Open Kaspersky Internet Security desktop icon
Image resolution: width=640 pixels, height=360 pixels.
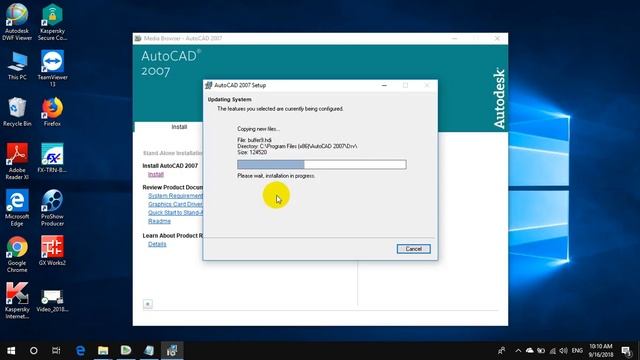pyautogui.click(x=17, y=300)
